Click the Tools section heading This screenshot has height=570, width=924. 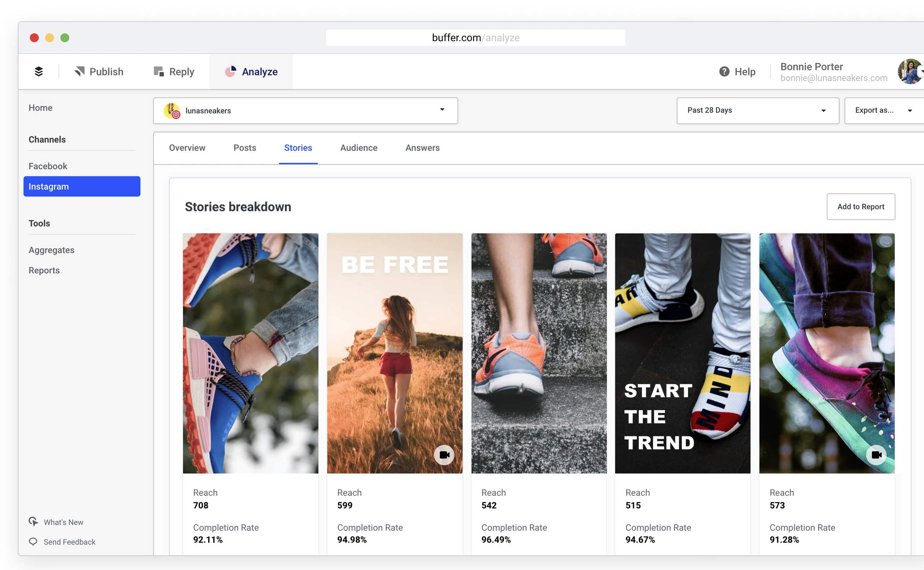click(x=39, y=223)
